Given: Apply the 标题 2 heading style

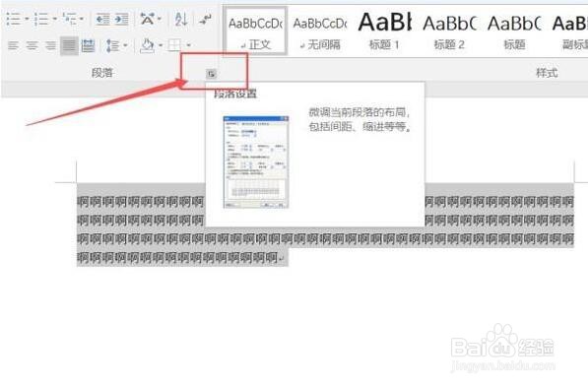Looking at the screenshot, I should 449,32.
